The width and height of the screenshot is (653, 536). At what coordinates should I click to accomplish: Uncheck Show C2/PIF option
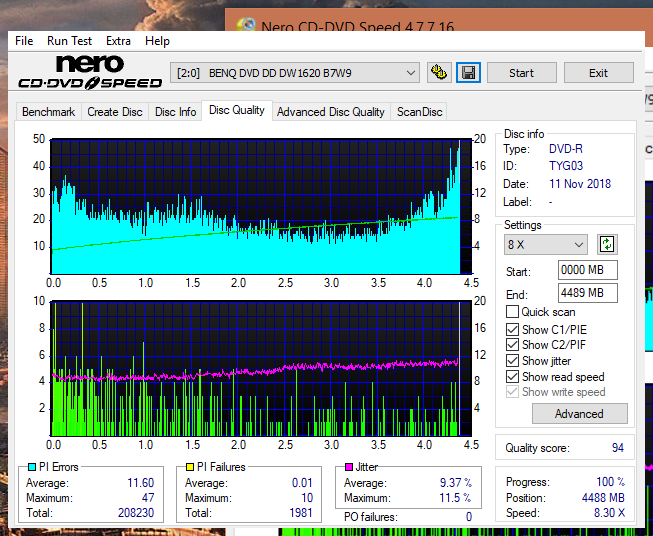[x=512, y=345]
